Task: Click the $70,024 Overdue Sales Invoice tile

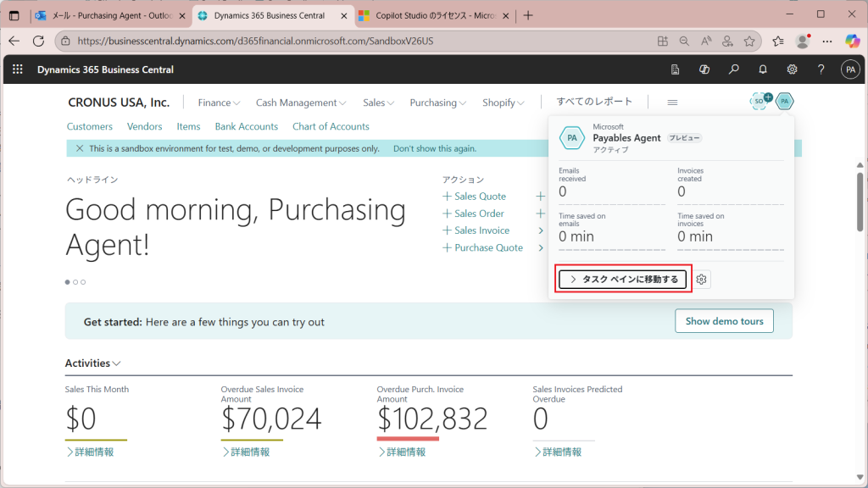Action: (271, 419)
